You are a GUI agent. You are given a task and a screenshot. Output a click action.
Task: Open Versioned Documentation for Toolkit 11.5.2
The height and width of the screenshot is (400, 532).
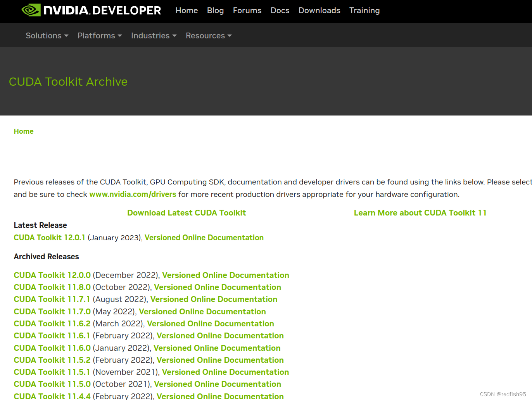(220, 360)
